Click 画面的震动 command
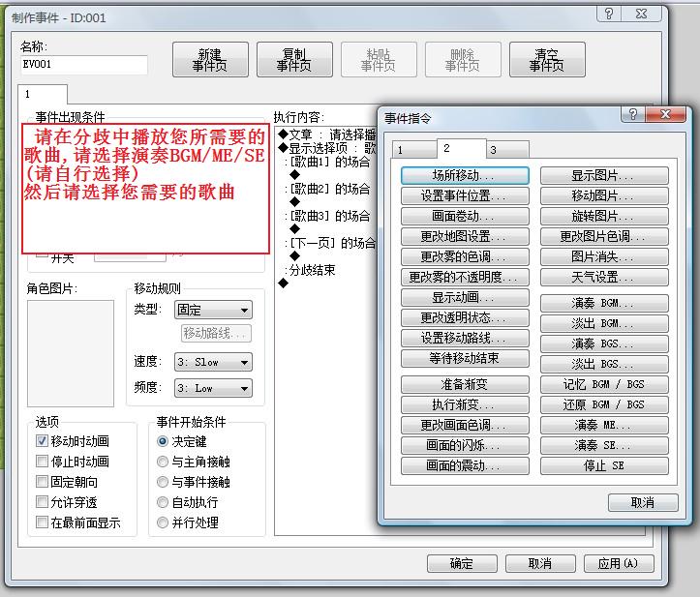 465,465
